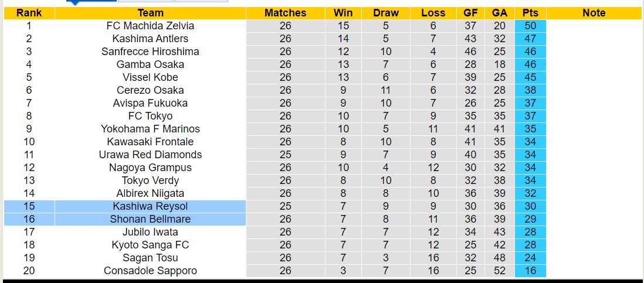This screenshot has height=283, width=644.
Task: Click the Rank column header
Action: [x=29, y=13]
